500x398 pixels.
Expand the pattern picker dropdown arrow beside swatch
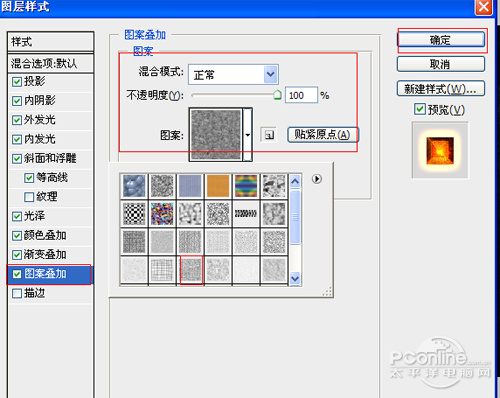(247, 135)
